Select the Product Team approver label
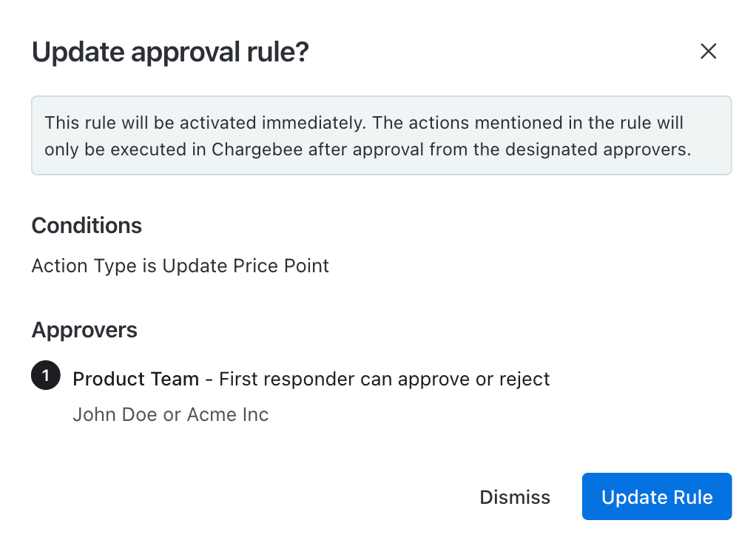This screenshot has height=546, width=756. pyautogui.click(x=135, y=380)
